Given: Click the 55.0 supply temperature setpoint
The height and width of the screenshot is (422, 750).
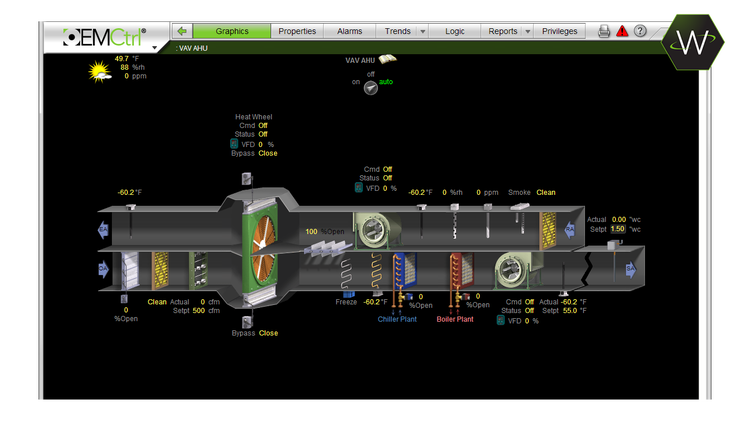Looking at the screenshot, I should [x=569, y=311].
